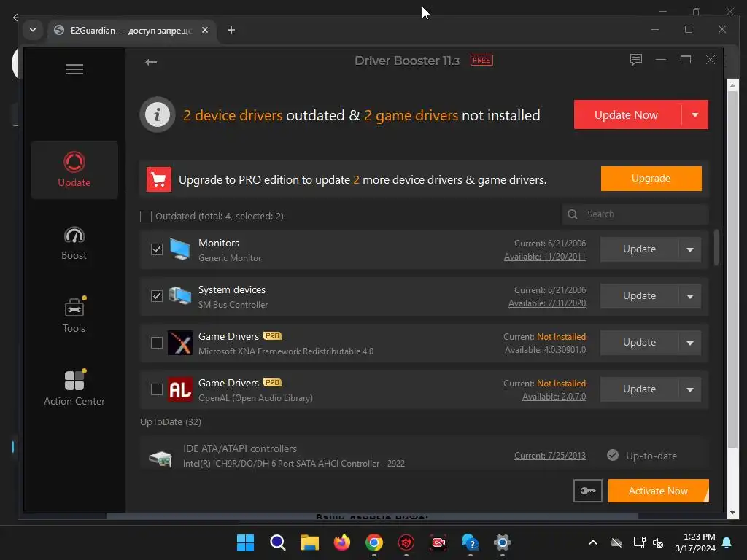
Task: Open Available: 7/31/2020 driver details link
Action: tap(547, 303)
